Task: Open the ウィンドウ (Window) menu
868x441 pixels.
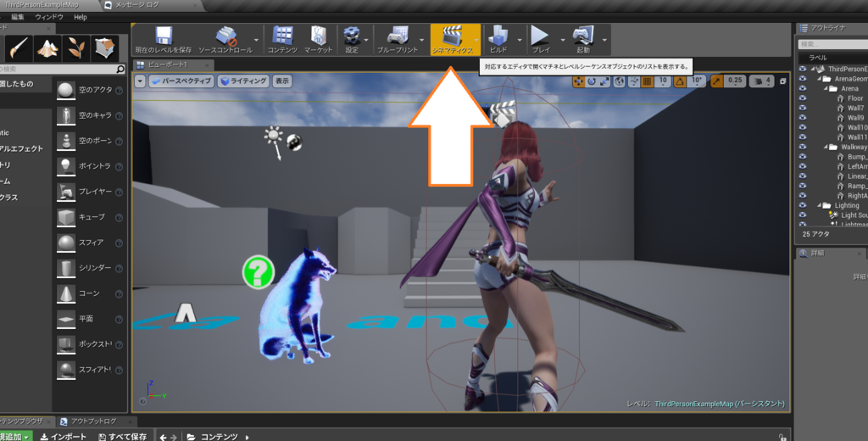Action: tap(49, 17)
